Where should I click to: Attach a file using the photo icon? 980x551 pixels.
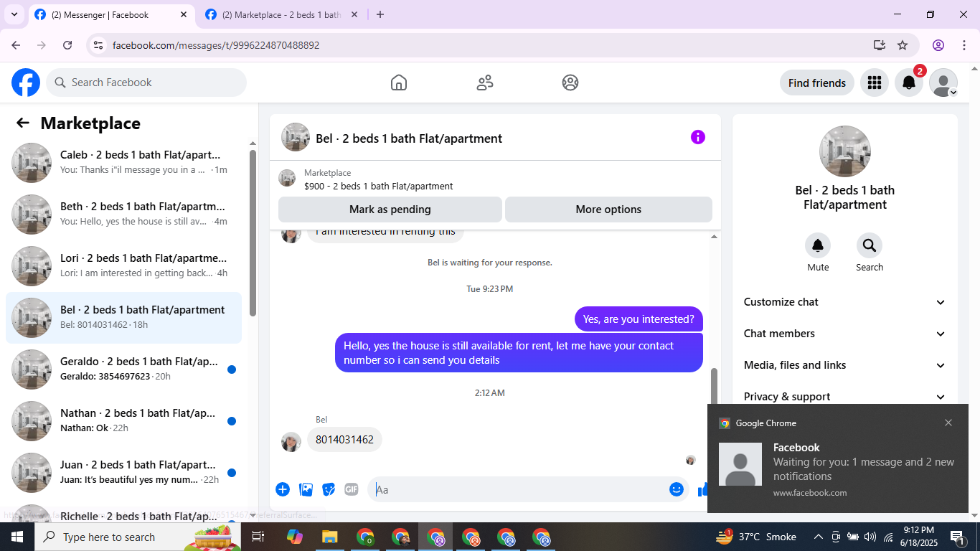(306, 489)
